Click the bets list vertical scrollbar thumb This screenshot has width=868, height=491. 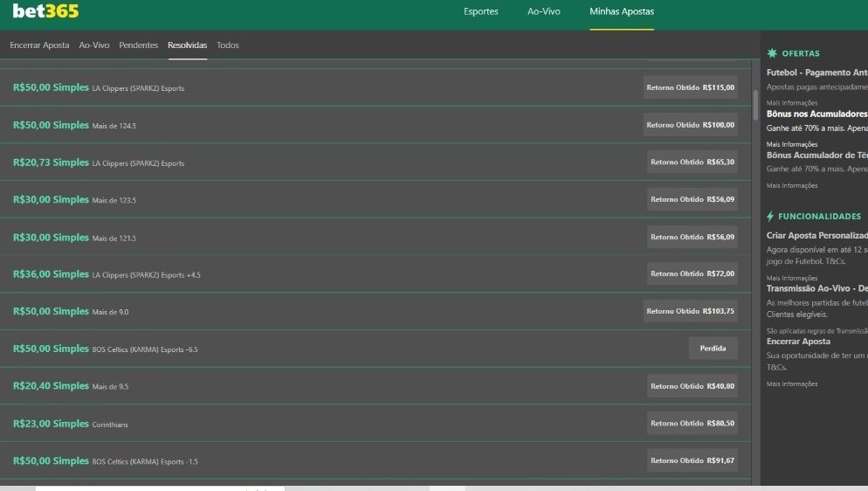tap(755, 105)
